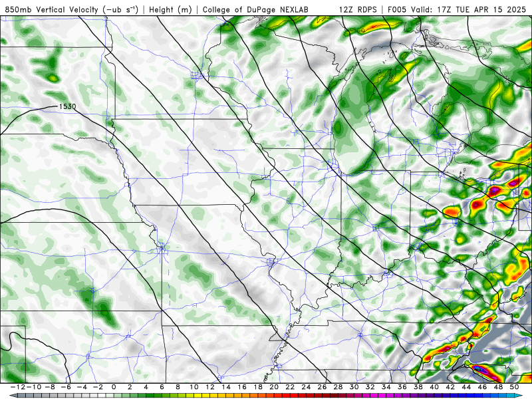Click the "44" value on the color scale

click(x=466, y=387)
